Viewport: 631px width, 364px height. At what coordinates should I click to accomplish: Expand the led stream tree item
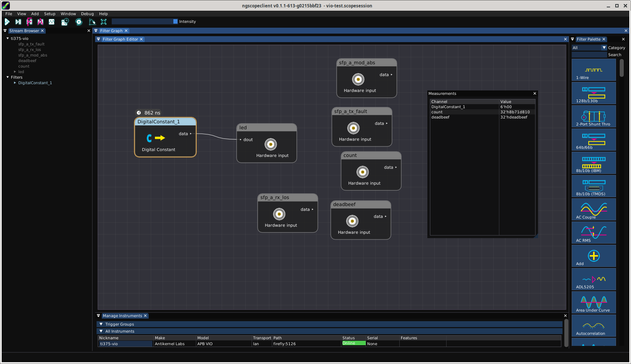tap(15, 72)
